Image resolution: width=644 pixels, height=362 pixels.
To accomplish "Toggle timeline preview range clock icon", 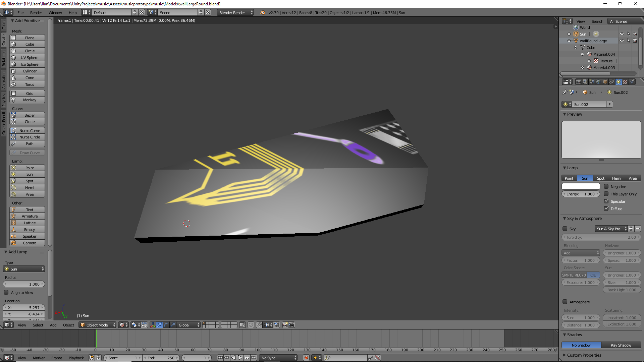I will 92,358.
